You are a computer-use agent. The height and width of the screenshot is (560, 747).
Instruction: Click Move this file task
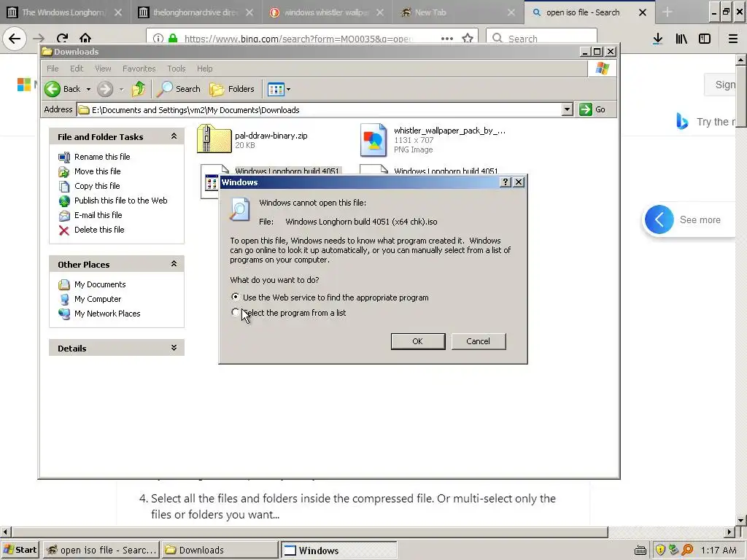coord(97,171)
